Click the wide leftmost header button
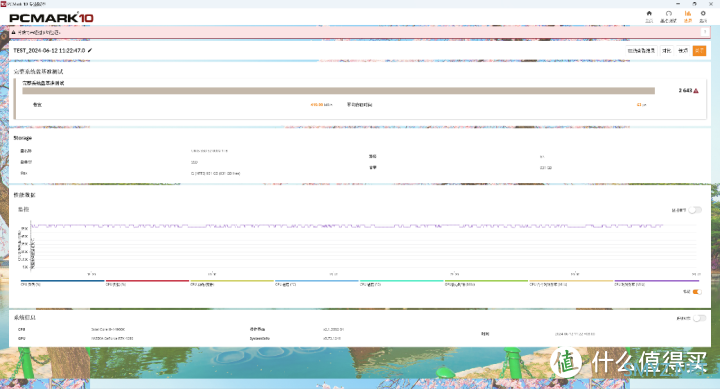This screenshot has width=720, height=389. pos(641,51)
